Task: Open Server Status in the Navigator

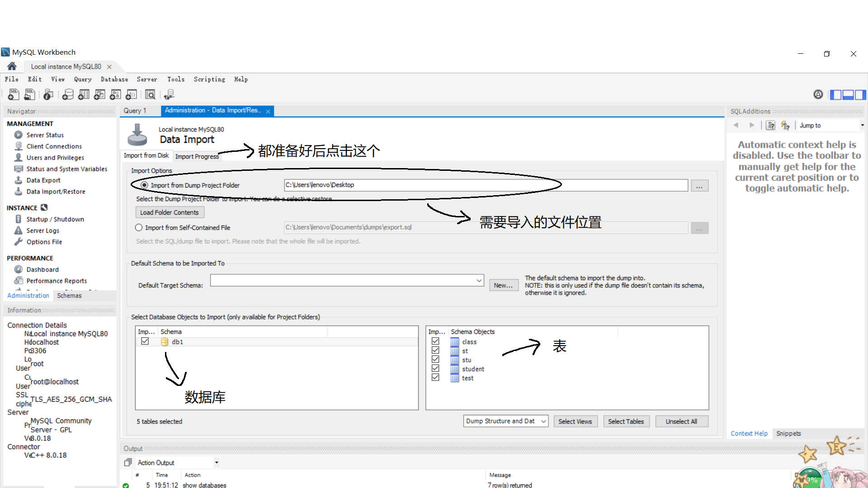Action: (44, 135)
